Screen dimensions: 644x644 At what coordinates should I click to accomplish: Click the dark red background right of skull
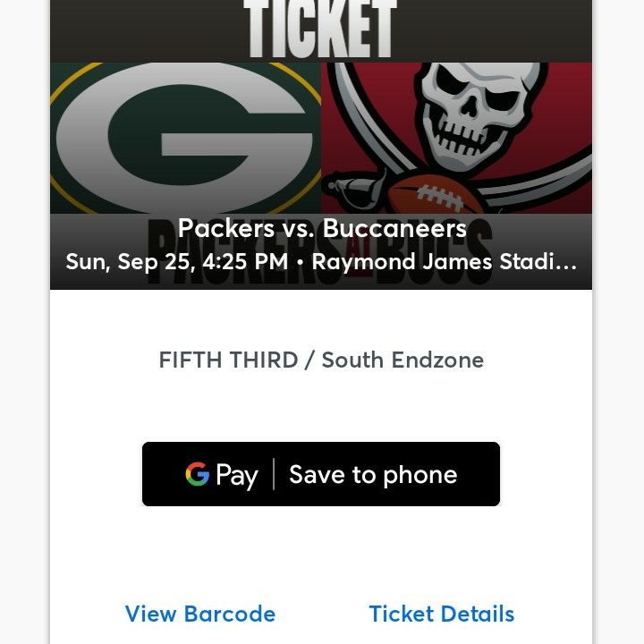[x=569, y=103]
